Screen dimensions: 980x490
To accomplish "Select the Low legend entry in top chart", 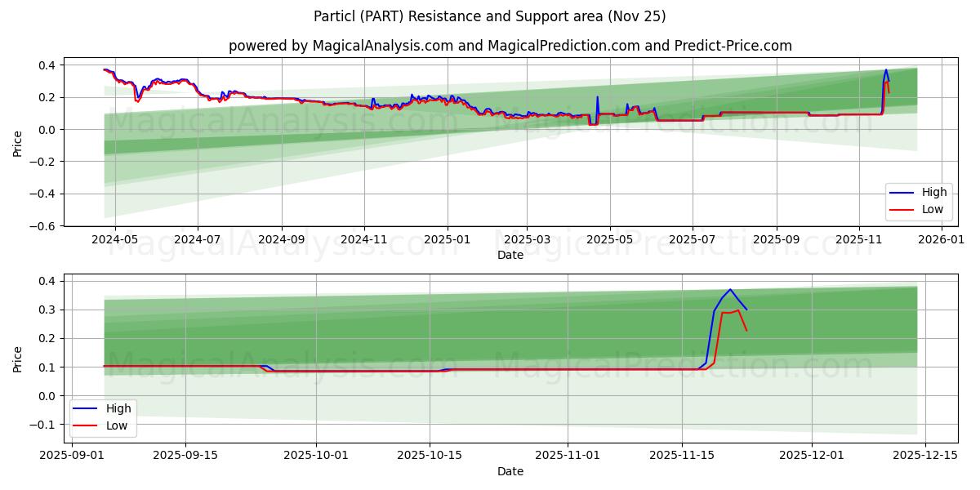I will coord(933,208).
